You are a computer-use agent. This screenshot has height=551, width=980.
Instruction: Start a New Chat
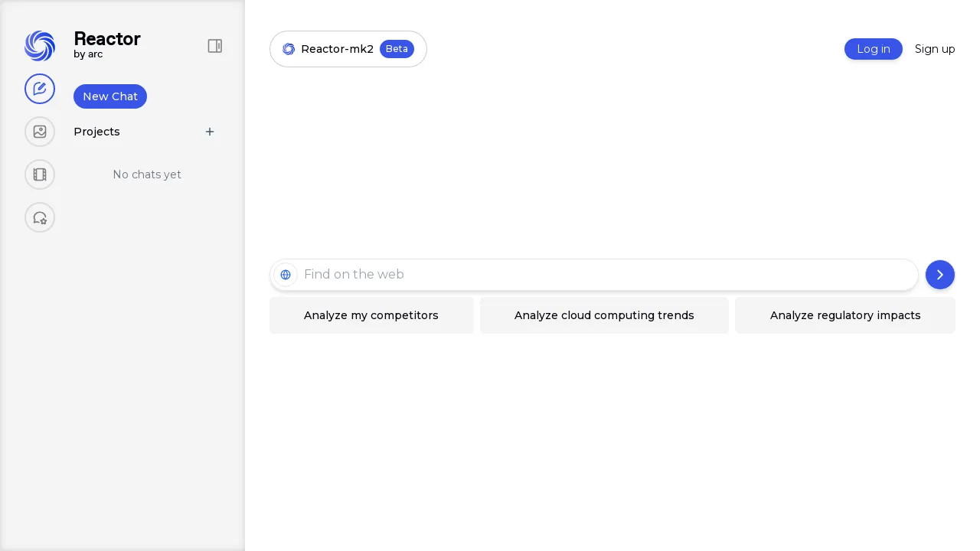click(110, 96)
